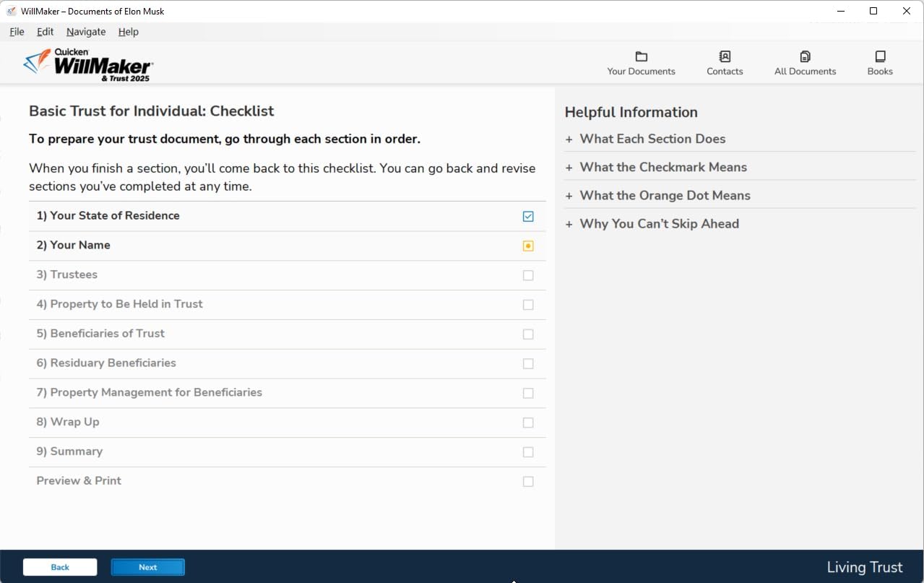Click the WillMaker title bar app icon
Screen dimensions: 924x583
pos(11,11)
